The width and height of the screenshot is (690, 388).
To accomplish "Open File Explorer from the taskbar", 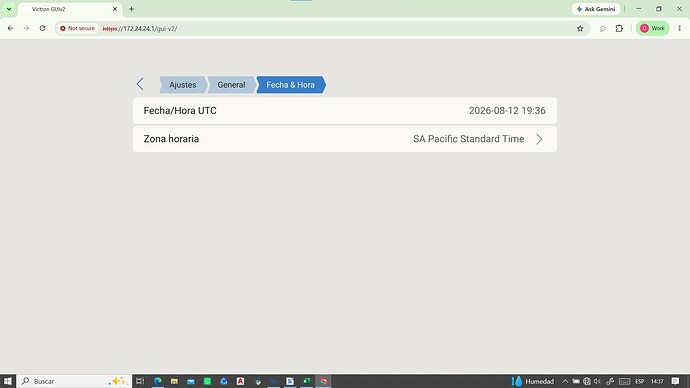I will [x=174, y=381].
